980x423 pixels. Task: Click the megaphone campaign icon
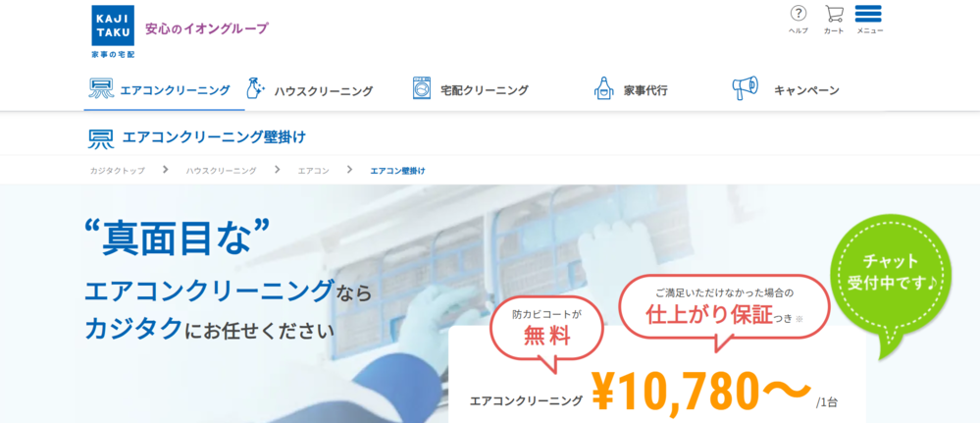745,89
